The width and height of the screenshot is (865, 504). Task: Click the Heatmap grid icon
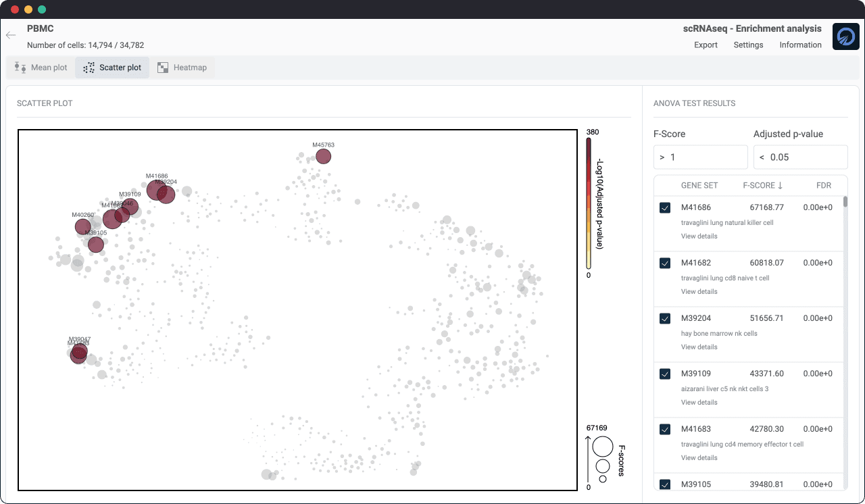163,68
